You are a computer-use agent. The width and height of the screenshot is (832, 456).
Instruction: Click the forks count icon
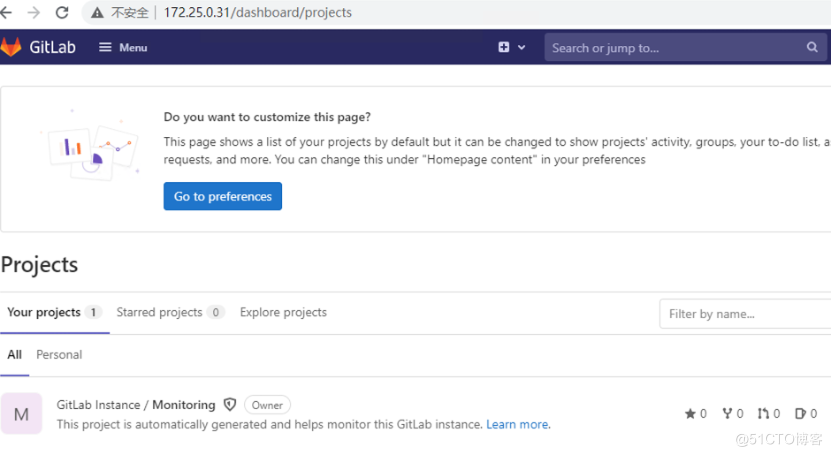(x=727, y=414)
